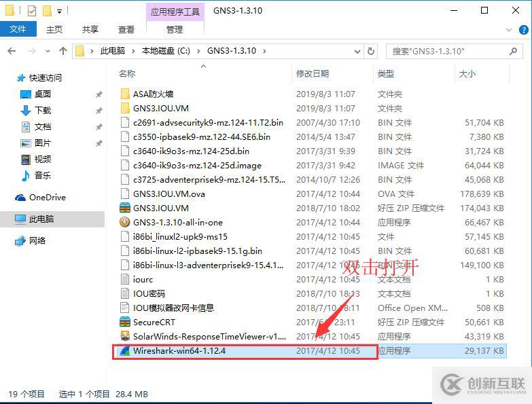Switch to the 查看 ribbon tab
The image size is (532, 404).
[x=126, y=29]
